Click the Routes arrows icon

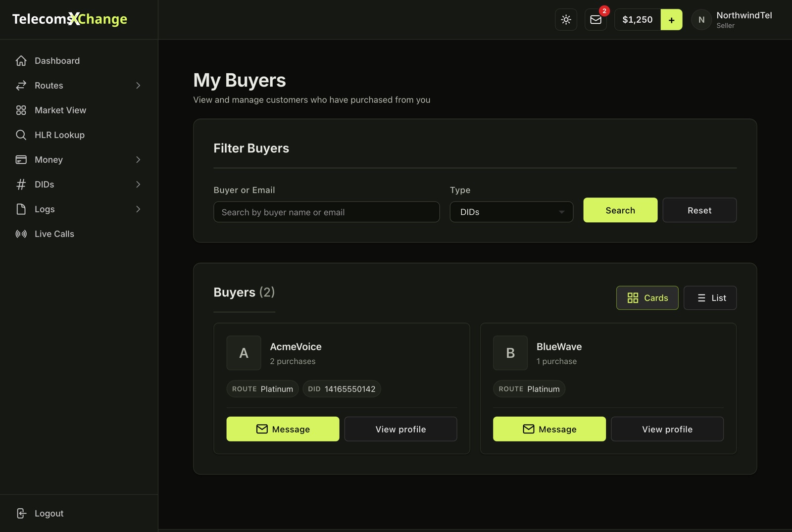pos(21,86)
